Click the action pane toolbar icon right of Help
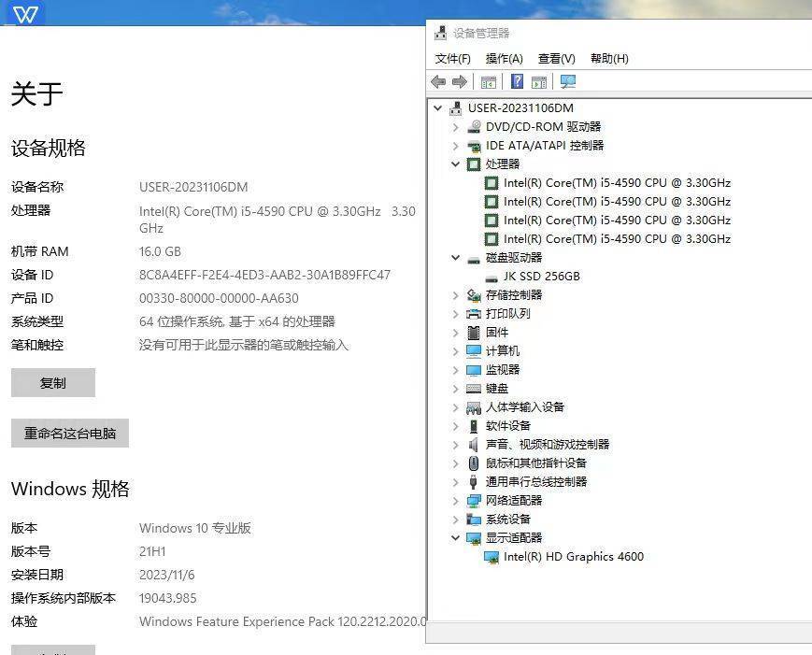Image resolution: width=812 pixels, height=655 pixels. pos(539,82)
